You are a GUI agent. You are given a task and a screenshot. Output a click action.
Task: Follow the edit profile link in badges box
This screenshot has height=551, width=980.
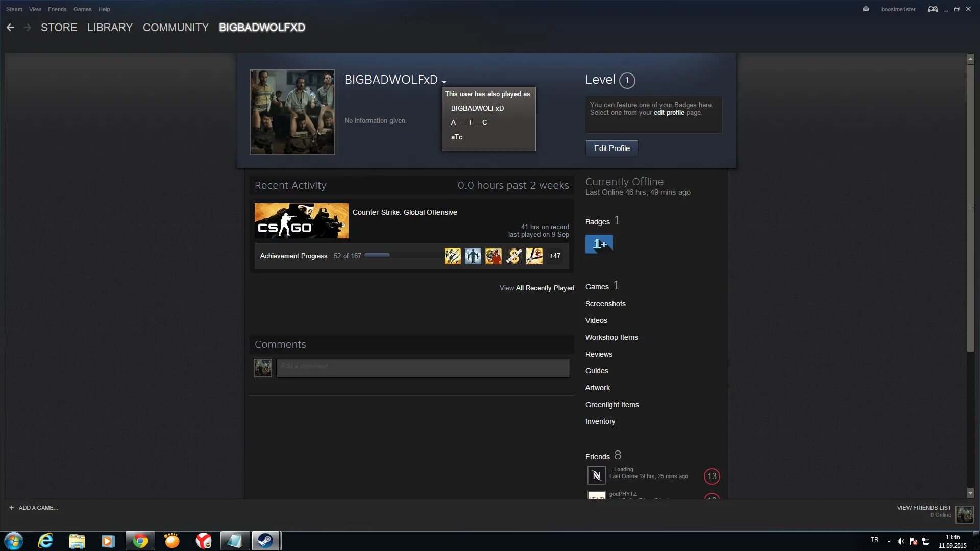point(669,113)
